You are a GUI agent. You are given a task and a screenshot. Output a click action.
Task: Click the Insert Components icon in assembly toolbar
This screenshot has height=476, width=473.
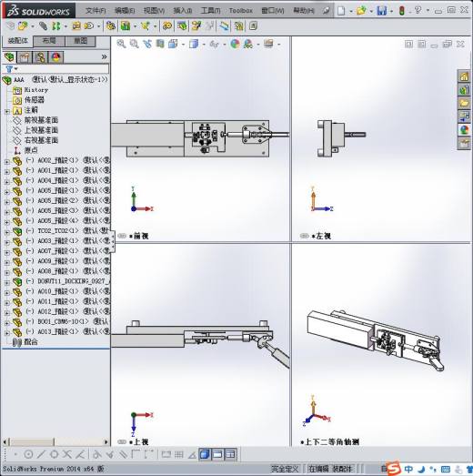(x=23, y=26)
